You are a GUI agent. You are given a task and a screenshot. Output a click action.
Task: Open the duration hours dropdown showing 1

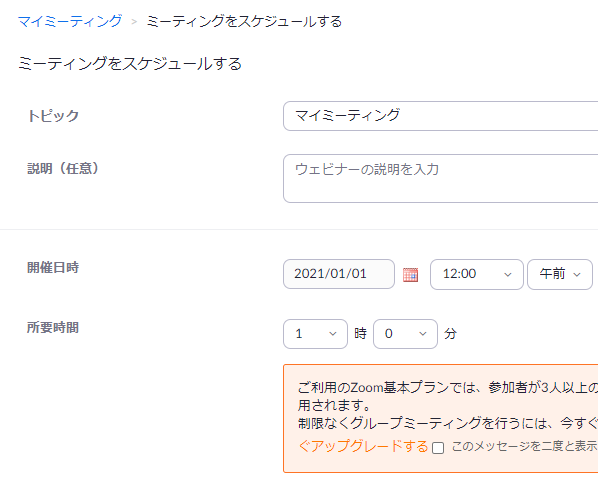click(x=315, y=334)
